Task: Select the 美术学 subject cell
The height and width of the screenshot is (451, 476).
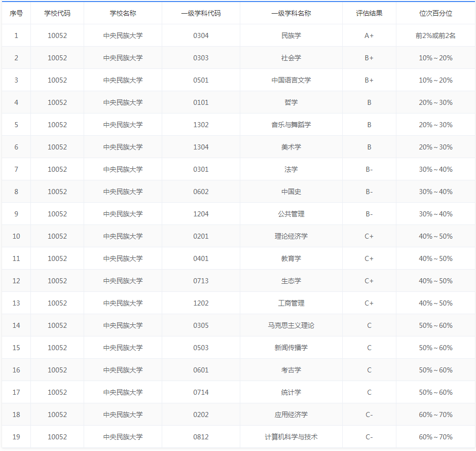Action: [x=291, y=147]
